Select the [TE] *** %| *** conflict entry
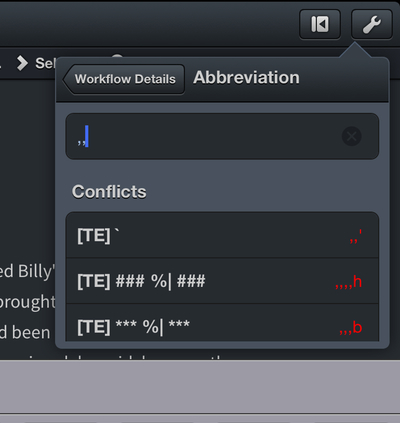Screen dimensions: 400x423 point(222,323)
